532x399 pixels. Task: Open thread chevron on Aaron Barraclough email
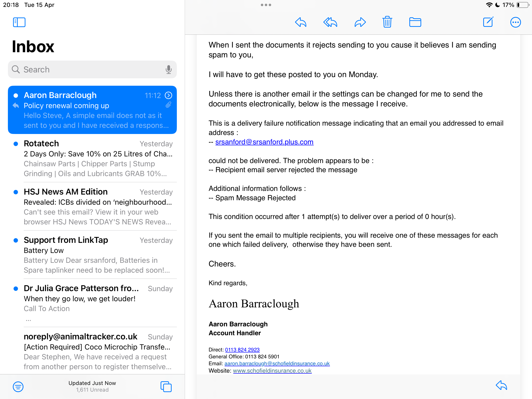click(168, 95)
